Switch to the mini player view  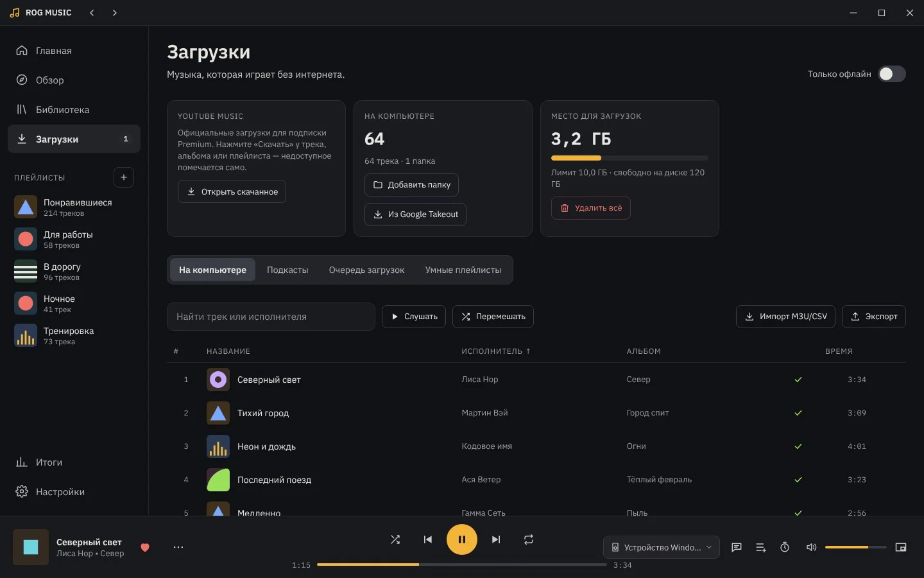point(901,547)
